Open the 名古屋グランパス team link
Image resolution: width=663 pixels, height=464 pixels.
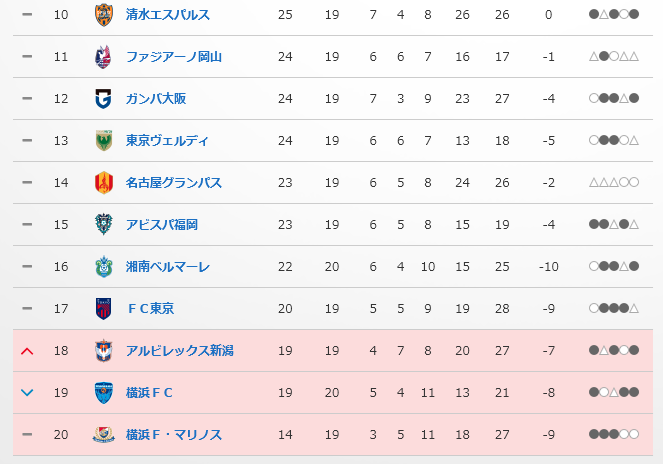[x=174, y=183]
